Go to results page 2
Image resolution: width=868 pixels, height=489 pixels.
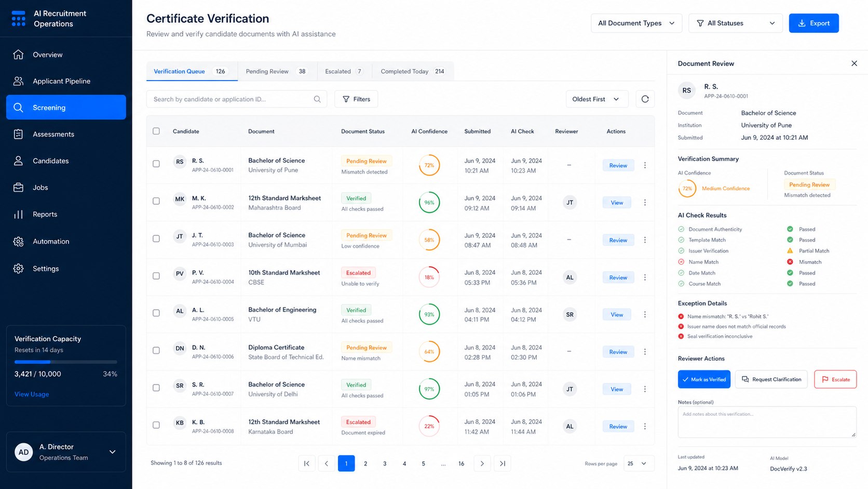click(x=365, y=464)
